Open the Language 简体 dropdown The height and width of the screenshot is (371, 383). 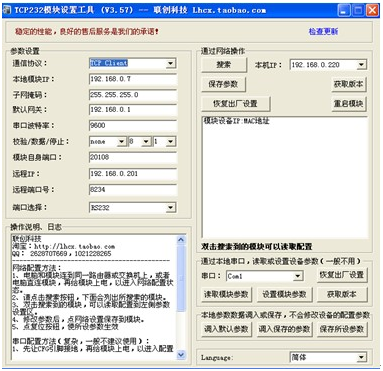[361, 358]
